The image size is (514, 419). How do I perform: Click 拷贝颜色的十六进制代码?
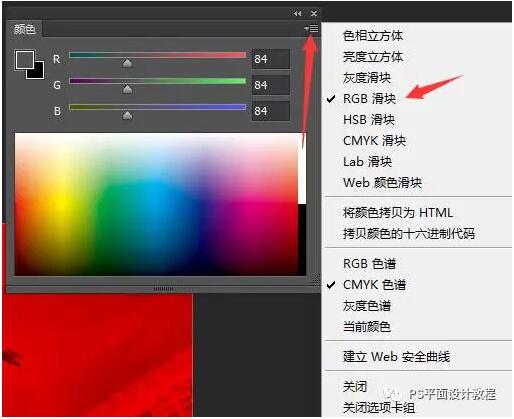coord(409,234)
